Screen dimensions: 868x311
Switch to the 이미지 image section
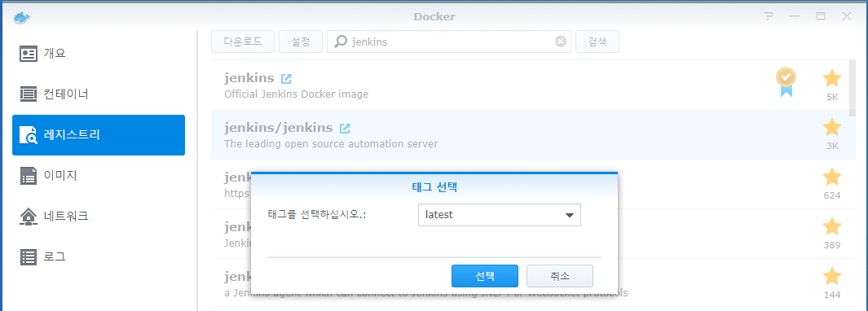99,176
